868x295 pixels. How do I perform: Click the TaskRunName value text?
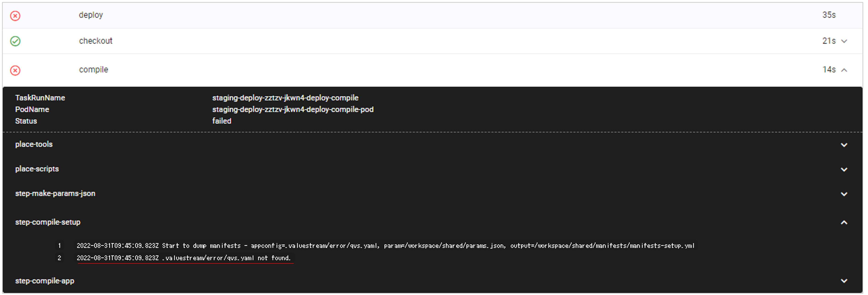point(285,98)
